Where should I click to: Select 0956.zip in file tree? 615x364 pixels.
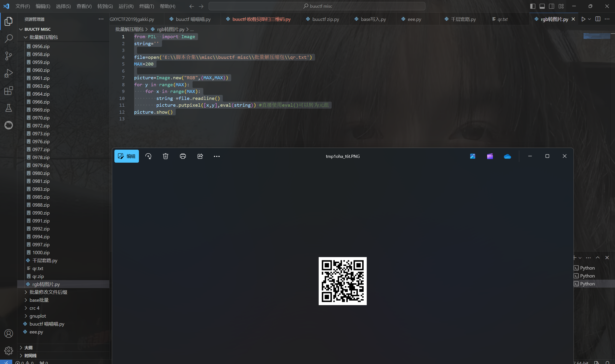tap(63, 46)
